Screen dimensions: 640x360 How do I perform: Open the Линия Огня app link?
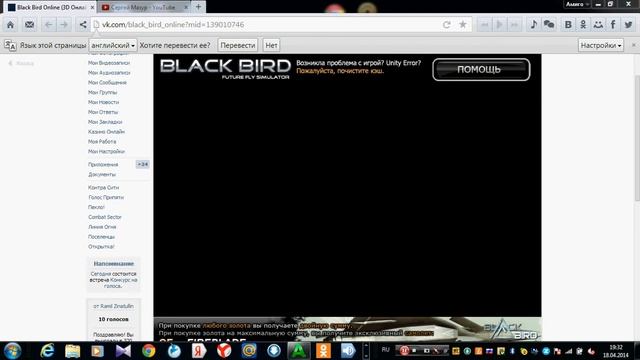pyautogui.click(x=102, y=227)
